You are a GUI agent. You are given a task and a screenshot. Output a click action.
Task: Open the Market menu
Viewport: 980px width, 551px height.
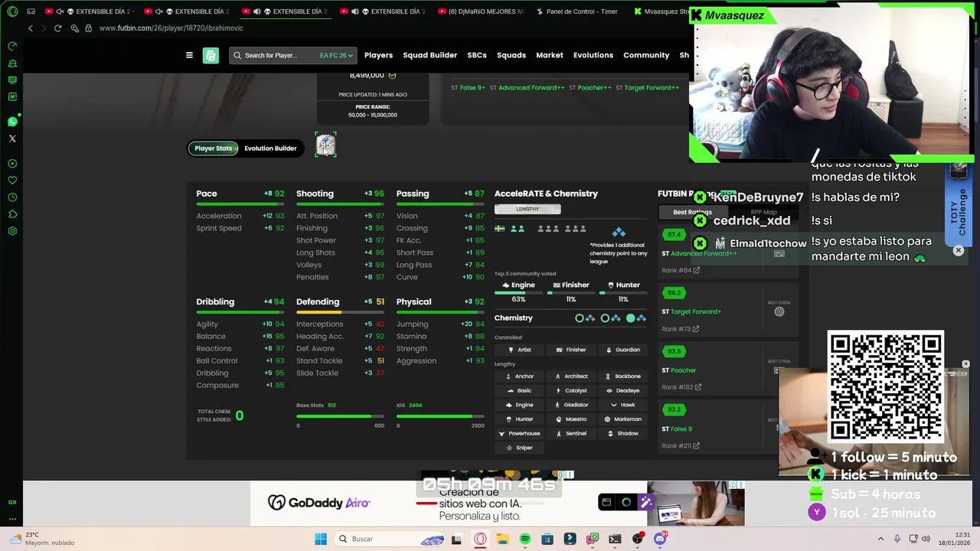point(550,55)
